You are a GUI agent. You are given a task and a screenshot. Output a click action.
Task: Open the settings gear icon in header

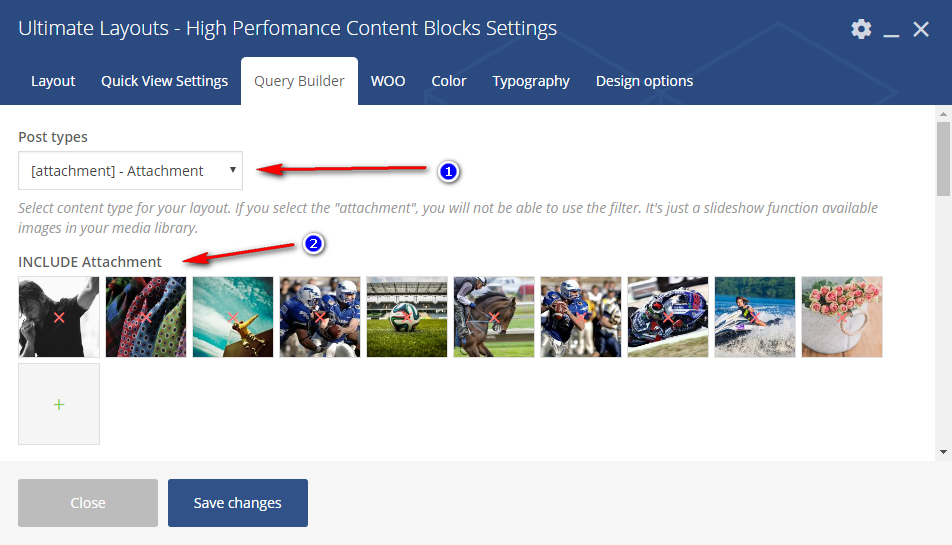[861, 29]
